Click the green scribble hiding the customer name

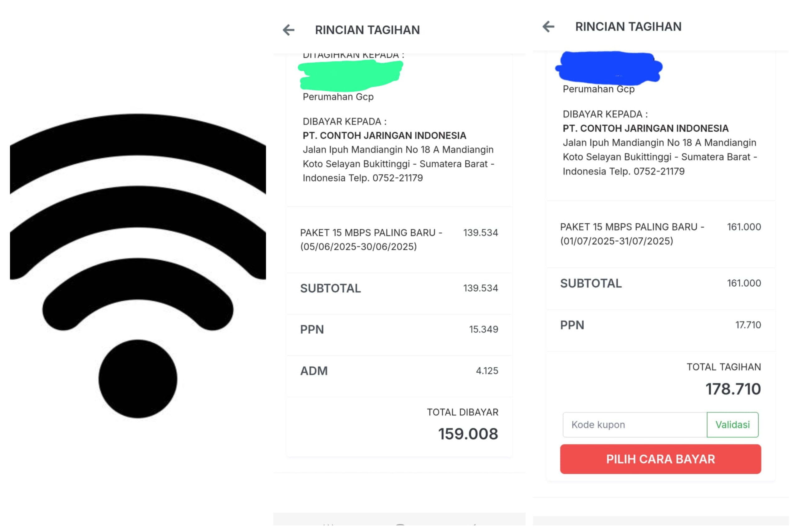[350, 75]
